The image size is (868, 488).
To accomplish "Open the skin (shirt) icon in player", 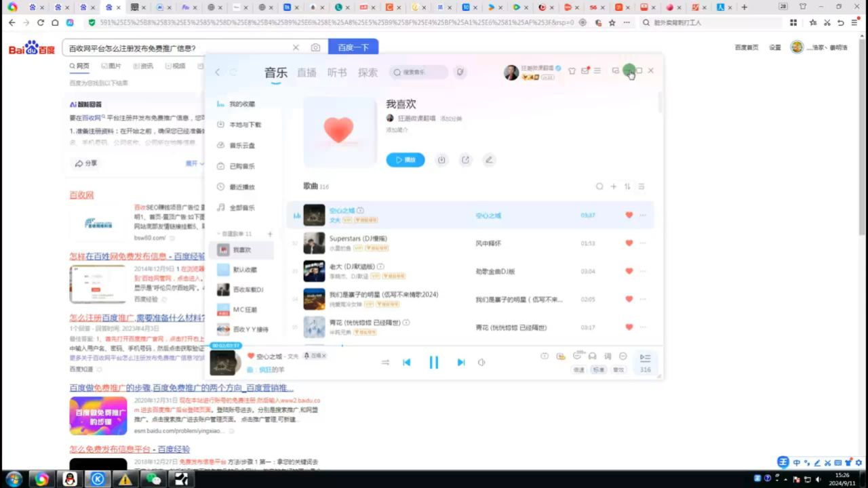I will point(572,70).
